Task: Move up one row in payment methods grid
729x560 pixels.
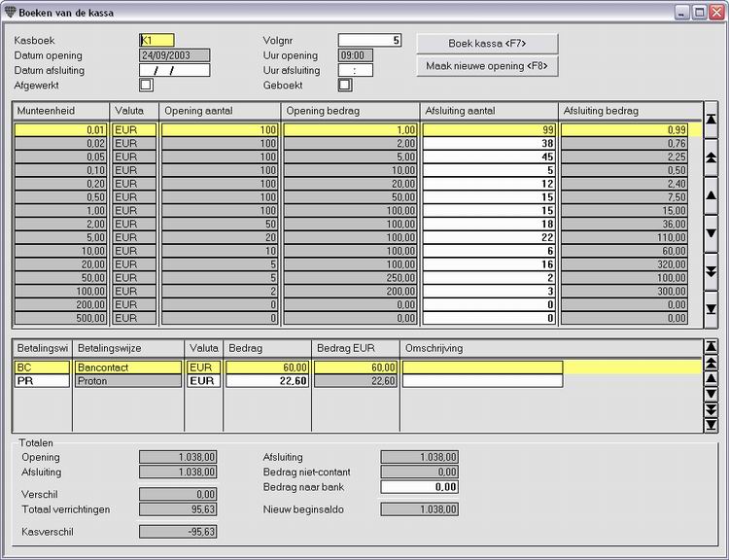Action: pyautogui.click(x=711, y=378)
